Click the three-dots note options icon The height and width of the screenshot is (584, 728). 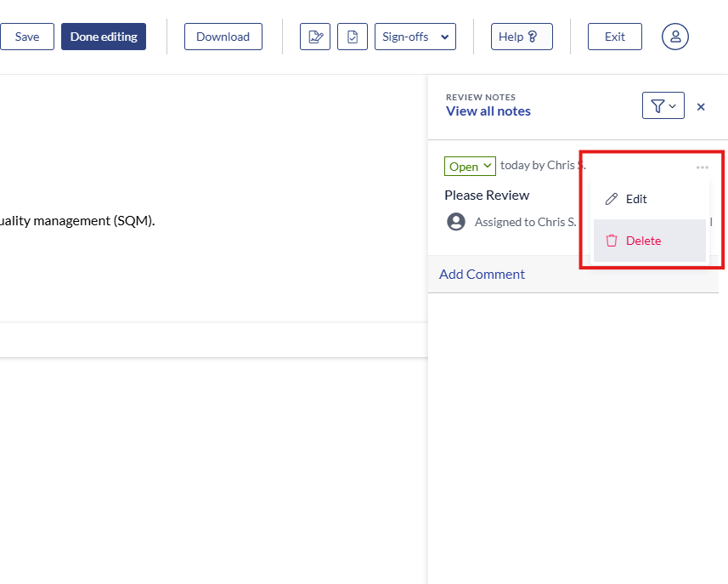tap(702, 167)
